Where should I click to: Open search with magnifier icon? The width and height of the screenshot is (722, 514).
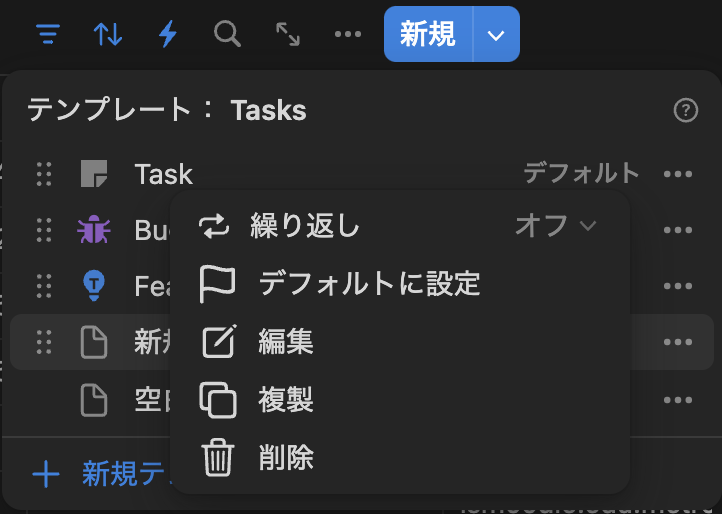point(228,35)
